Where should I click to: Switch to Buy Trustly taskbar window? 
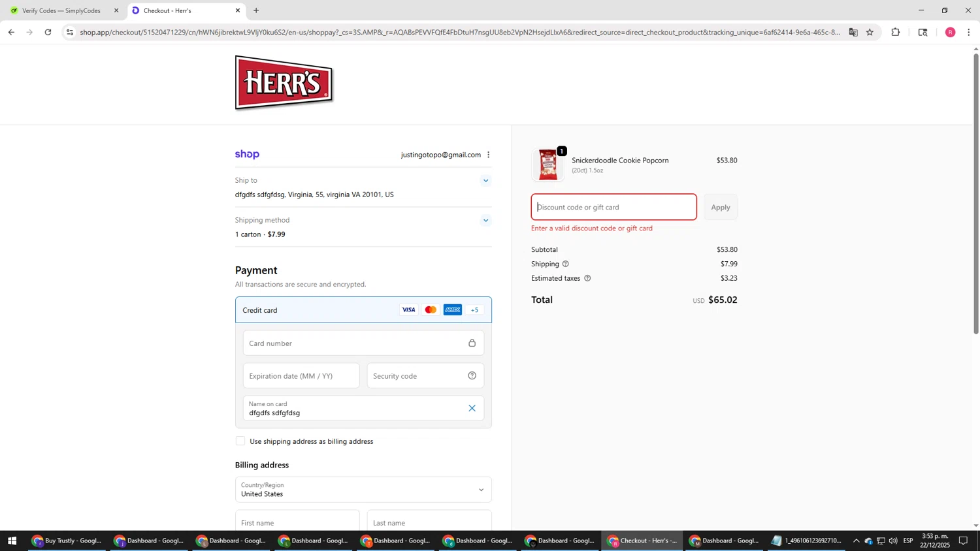point(67,541)
